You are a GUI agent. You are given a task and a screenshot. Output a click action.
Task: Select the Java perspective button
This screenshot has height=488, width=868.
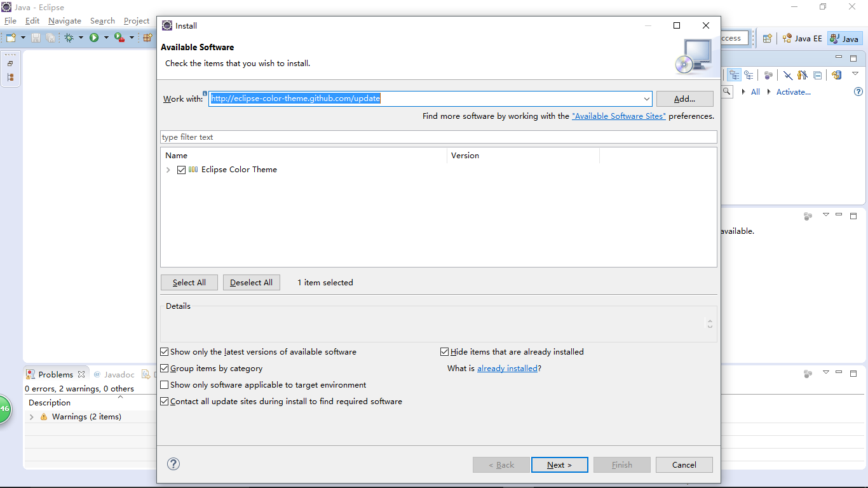tap(844, 39)
